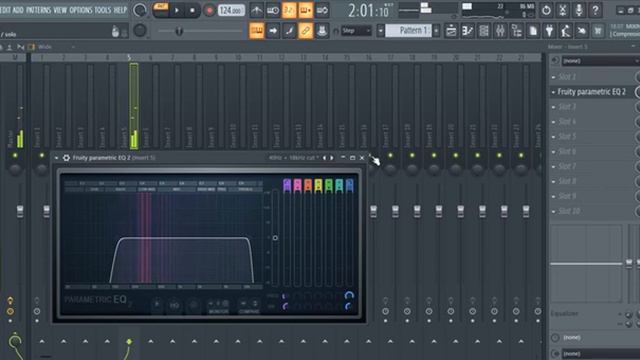Viewport: 640px width, 360px height.
Task: Click the circular arrow icon in top toolbar
Action: [546, 10]
